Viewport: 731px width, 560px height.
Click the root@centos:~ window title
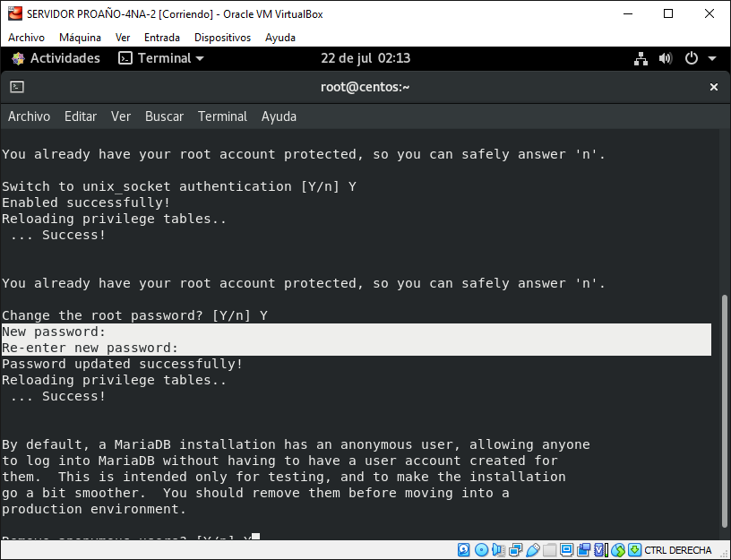click(365, 87)
